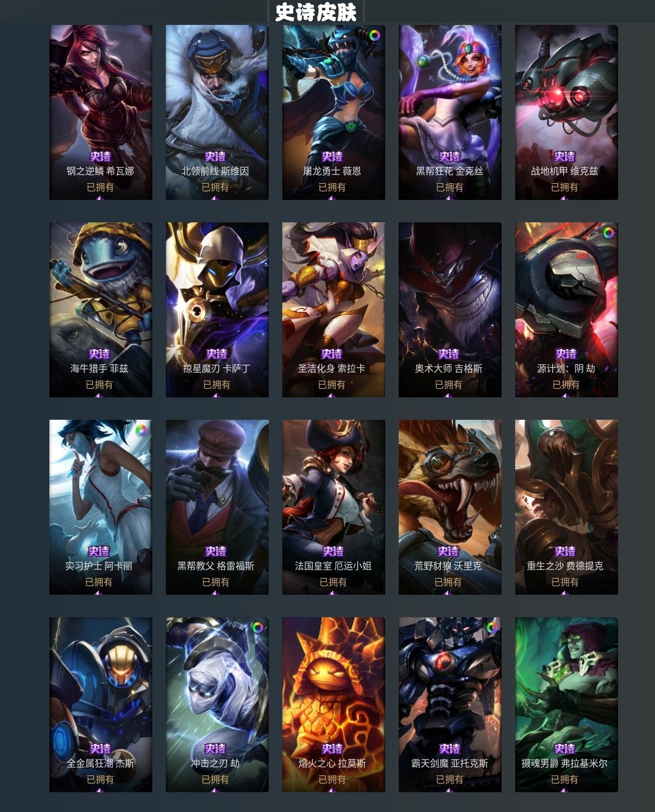The width and height of the screenshot is (655, 812).
Task: Open the 北领前线 斯维因 skin card
Action: pos(217,112)
